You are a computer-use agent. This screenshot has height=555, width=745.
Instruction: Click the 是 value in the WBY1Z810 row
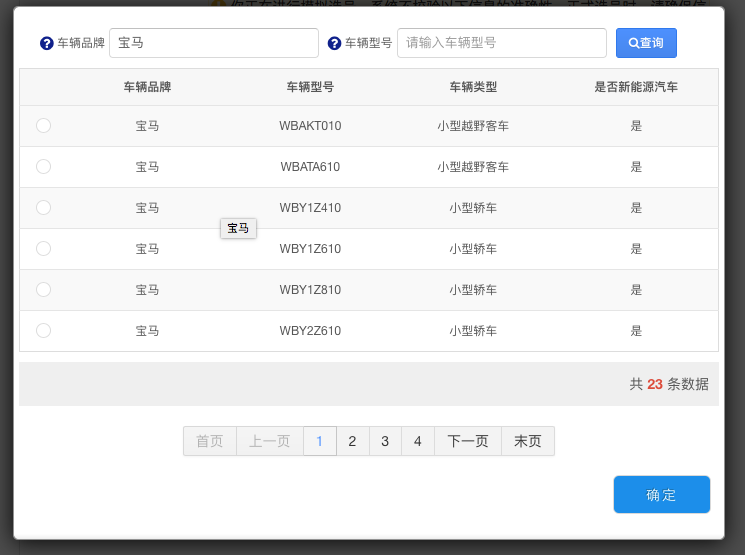[x=636, y=290]
